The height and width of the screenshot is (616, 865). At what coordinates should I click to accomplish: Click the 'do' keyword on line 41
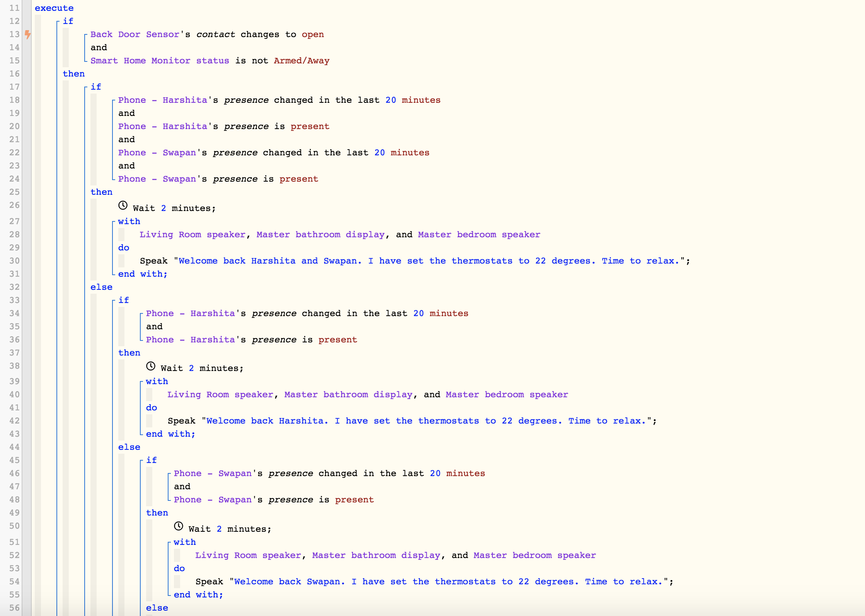click(152, 408)
